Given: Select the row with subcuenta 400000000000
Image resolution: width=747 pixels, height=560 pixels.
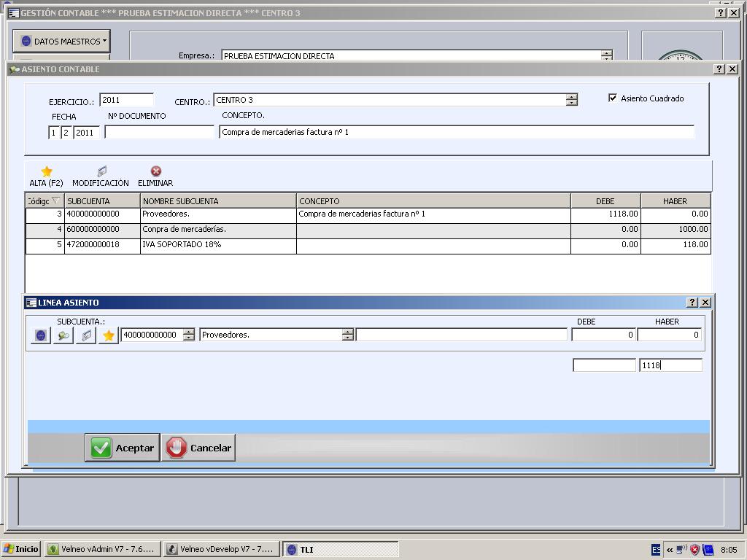Looking at the screenshot, I should [368, 214].
